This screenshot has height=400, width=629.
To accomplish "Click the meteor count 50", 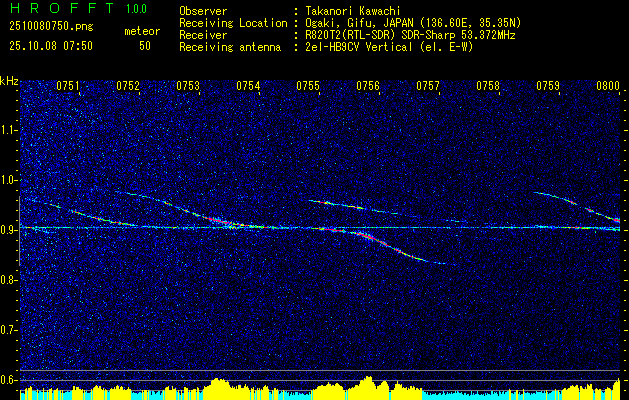I will coord(145,46).
